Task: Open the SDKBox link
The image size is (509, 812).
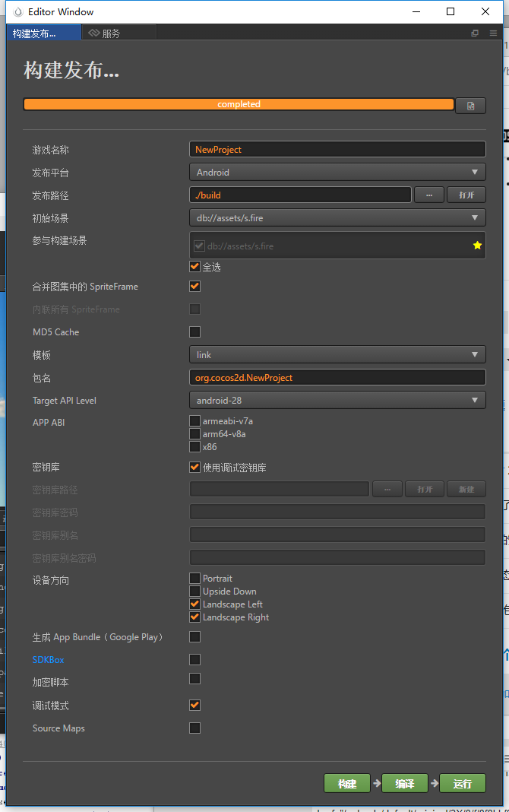Action: pyautogui.click(x=48, y=660)
